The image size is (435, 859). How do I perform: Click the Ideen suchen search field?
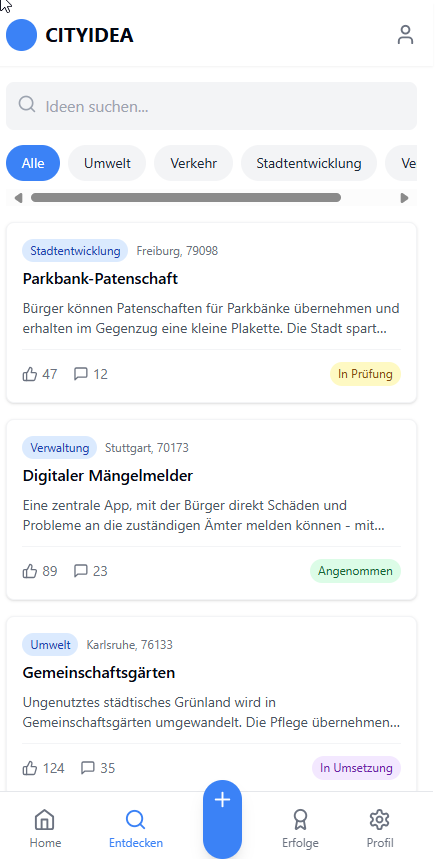pos(211,106)
